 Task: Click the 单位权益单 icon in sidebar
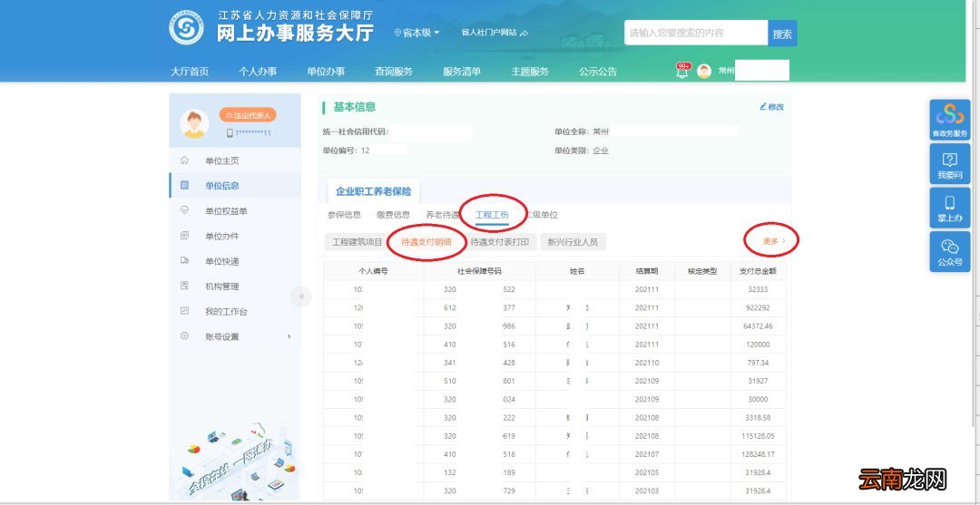184,211
